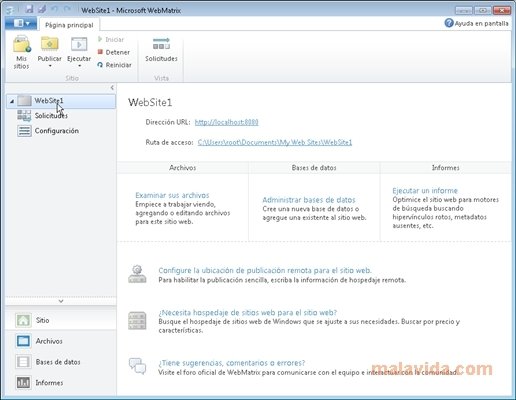Click the Informes column header
The width and height of the screenshot is (516, 400).
[446, 168]
